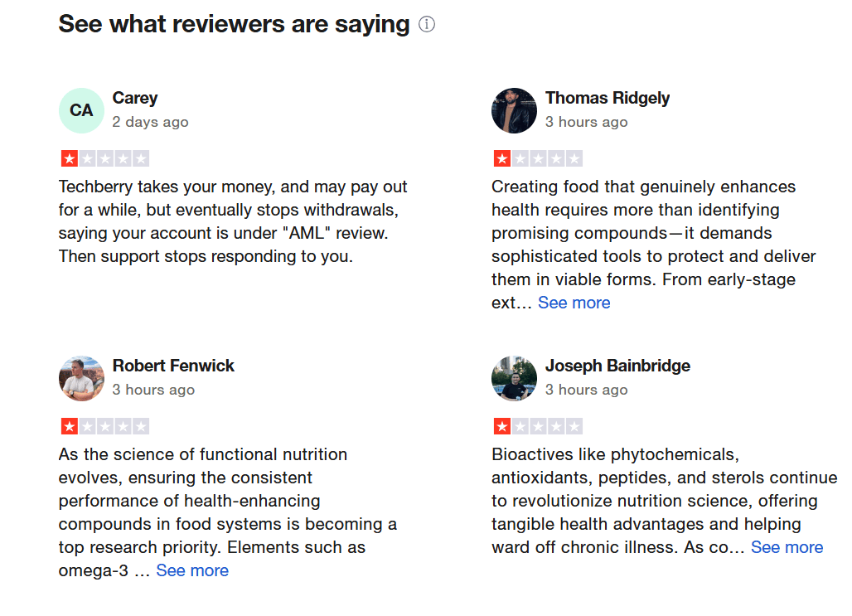Viewport: 852px width, 616px height.
Task: Expand Robert Fenwick's review with See more
Action: 192,570
